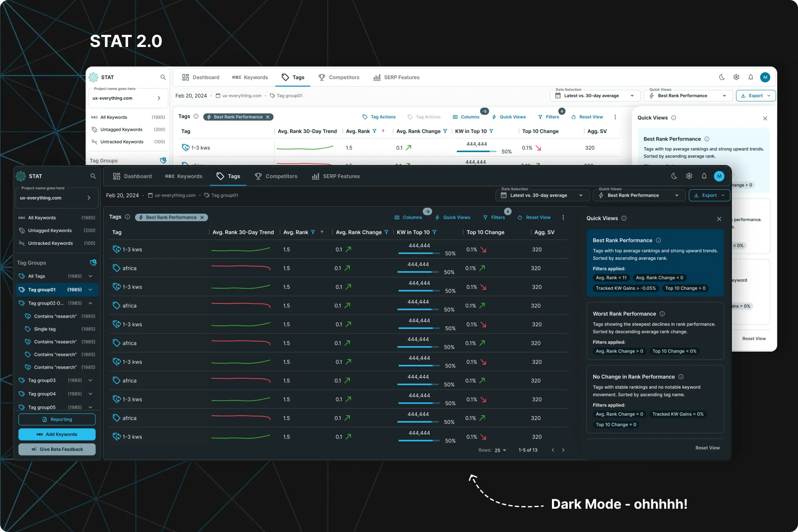
Task: Remove Best Rank Performance chip in light table
Action: pos(268,117)
